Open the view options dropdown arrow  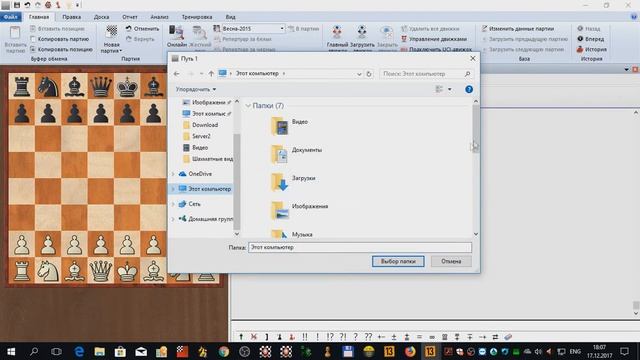(x=450, y=89)
